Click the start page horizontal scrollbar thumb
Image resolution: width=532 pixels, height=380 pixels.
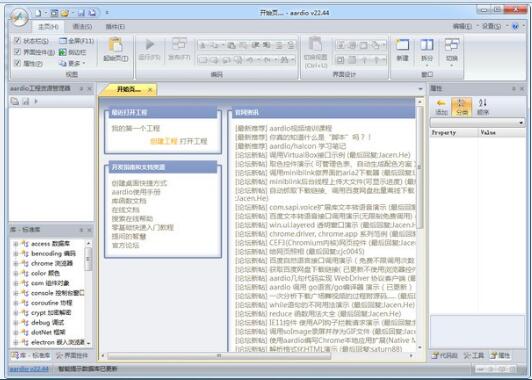pos(219,356)
